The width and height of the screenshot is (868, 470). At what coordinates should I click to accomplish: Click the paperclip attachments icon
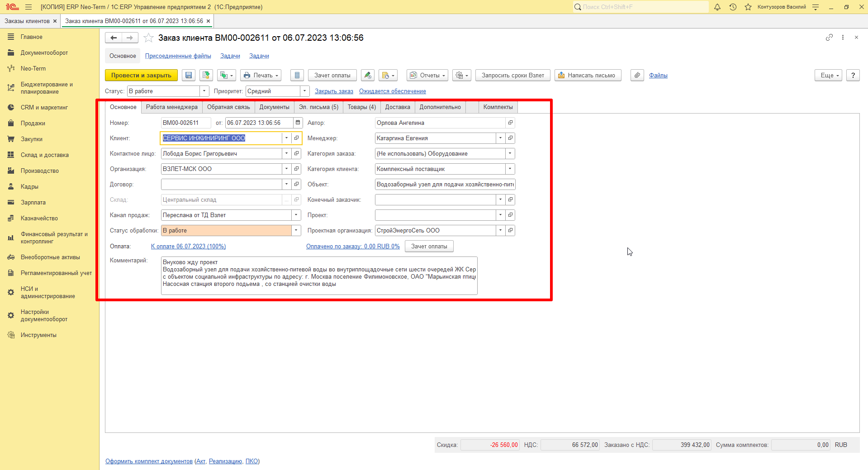(x=637, y=76)
